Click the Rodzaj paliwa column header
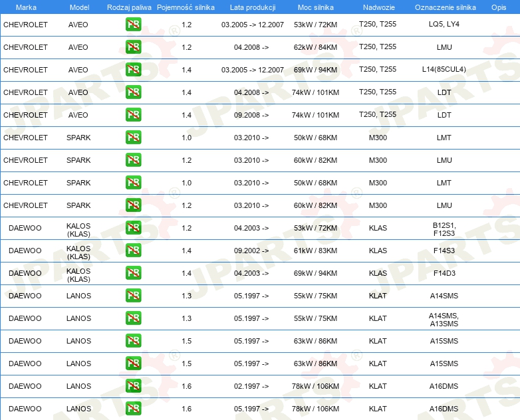This screenshot has height=420, width=520. click(x=129, y=7)
